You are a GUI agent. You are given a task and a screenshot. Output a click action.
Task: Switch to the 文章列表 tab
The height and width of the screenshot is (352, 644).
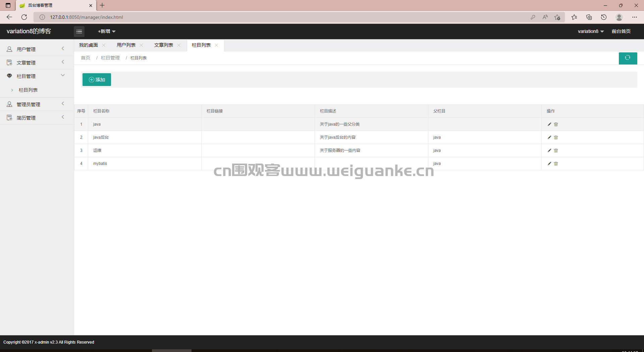[164, 45]
